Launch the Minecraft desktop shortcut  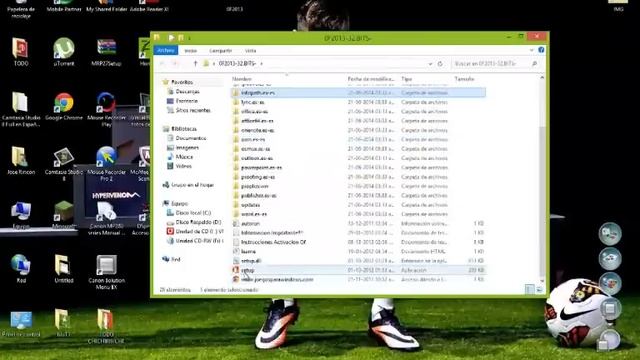coord(64,215)
